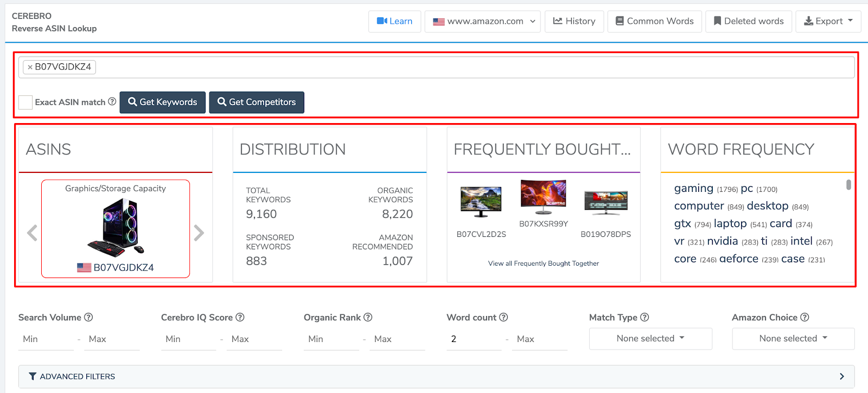The image size is (868, 393).
Task: Click the Search Volume Min field
Action: 46,339
